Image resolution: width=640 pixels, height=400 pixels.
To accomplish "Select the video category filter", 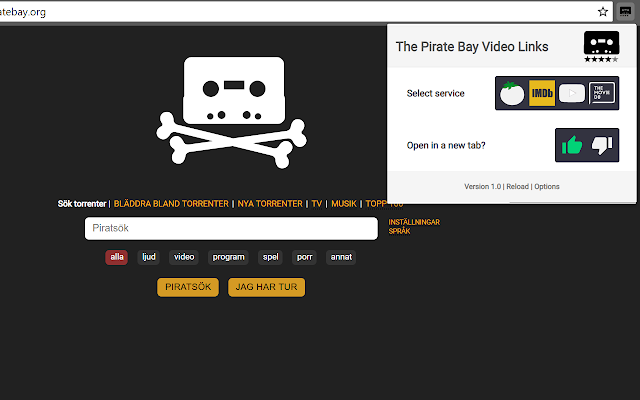I will [x=184, y=257].
